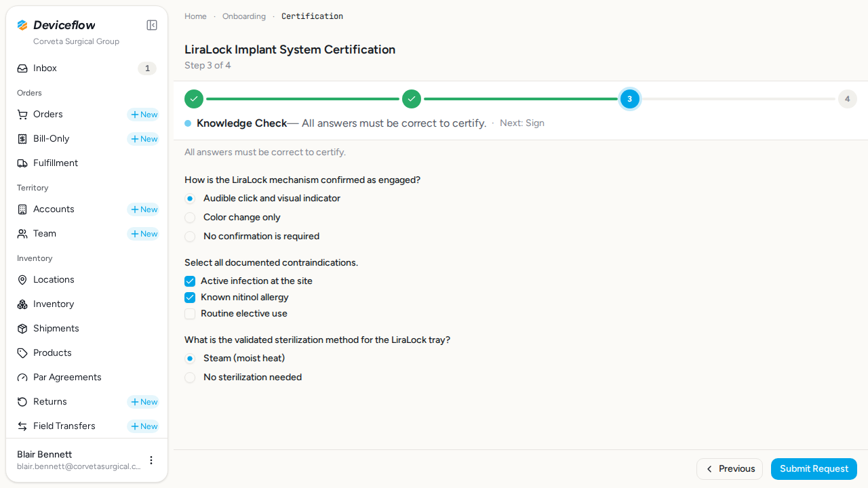Submit the certification request
This screenshot has height=488, width=868.
[x=814, y=469]
